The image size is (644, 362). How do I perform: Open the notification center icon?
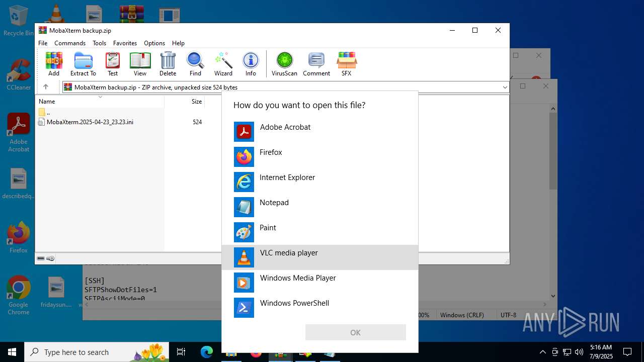pos(627,352)
